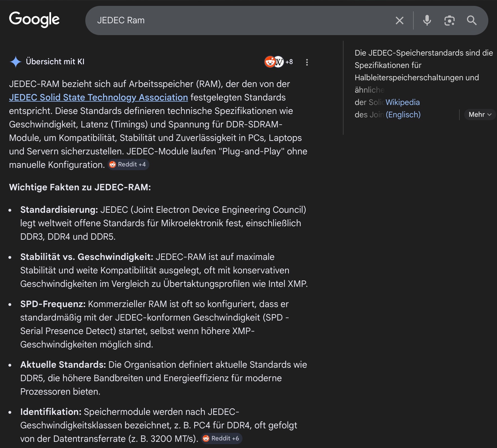Click the 'Identifikation:' bullet label

[51, 412]
